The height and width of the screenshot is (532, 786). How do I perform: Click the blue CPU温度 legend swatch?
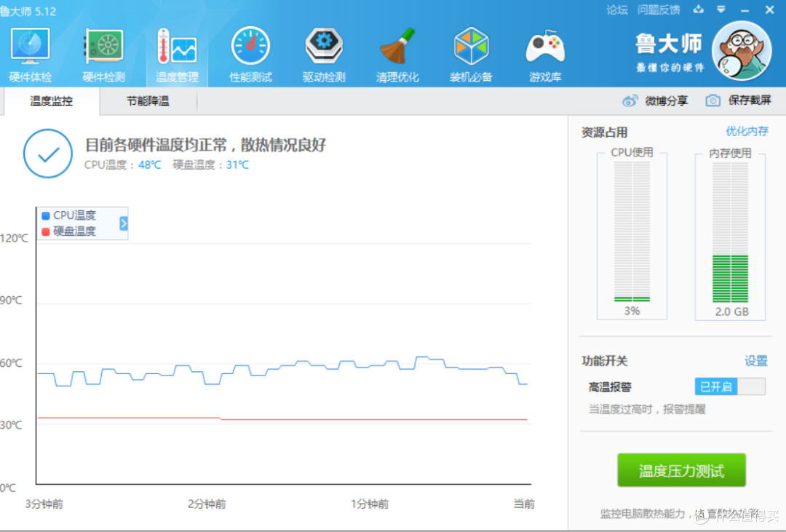click(x=46, y=215)
